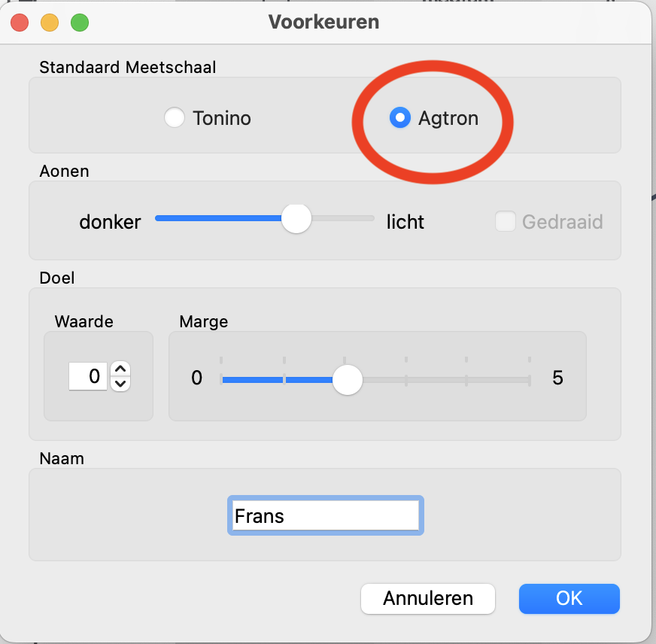Viewport: 656px width, 644px height.
Task: Click into the Waarde number field
Action: click(x=88, y=376)
